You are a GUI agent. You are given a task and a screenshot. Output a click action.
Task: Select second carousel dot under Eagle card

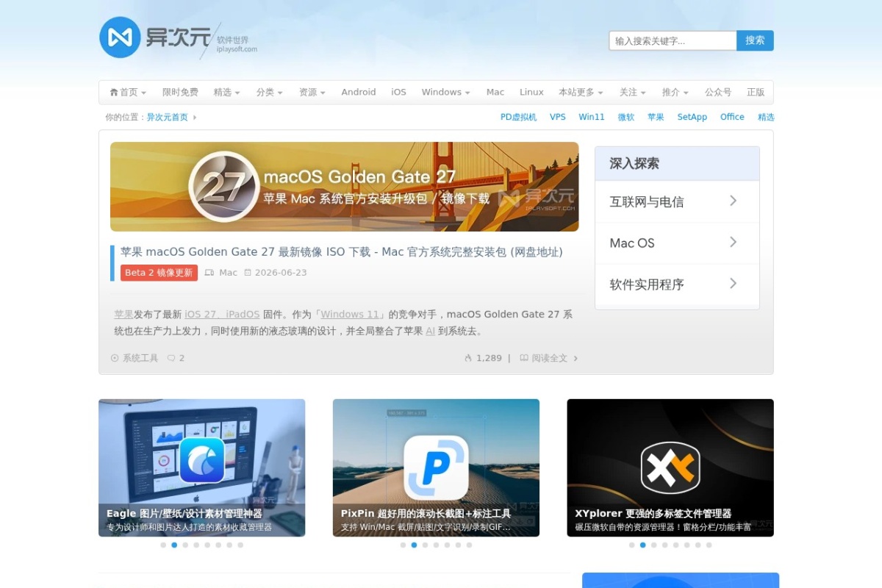tap(174, 545)
